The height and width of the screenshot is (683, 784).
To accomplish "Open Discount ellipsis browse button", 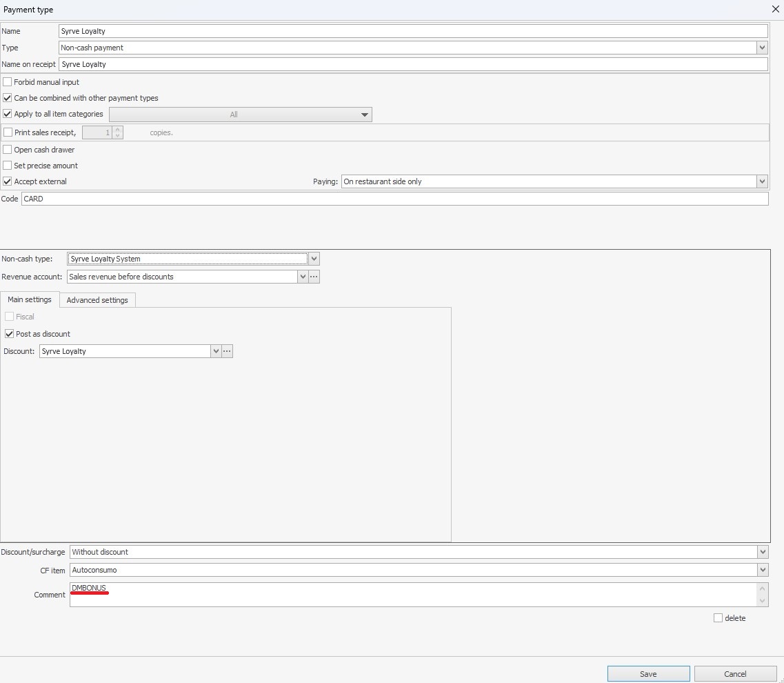I will [227, 351].
